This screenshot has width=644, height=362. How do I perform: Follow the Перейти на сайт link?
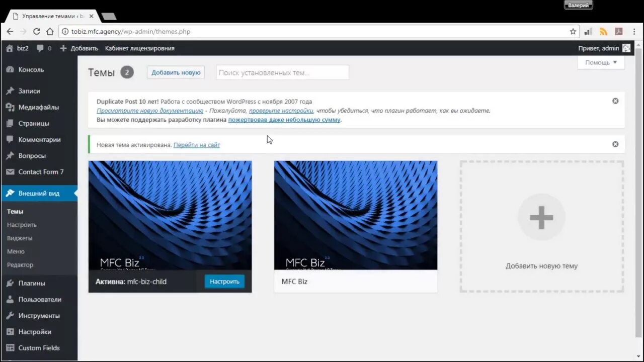click(197, 145)
